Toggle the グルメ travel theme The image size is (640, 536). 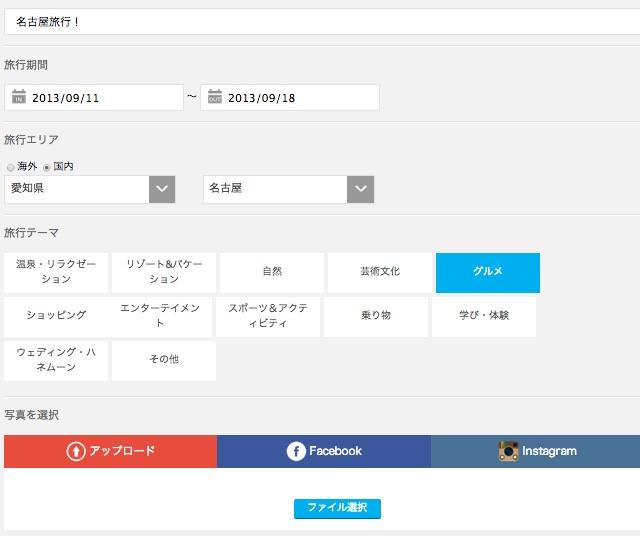tap(488, 272)
